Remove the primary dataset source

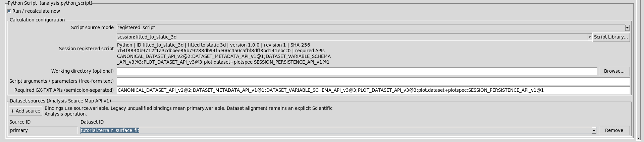click(x=614, y=130)
